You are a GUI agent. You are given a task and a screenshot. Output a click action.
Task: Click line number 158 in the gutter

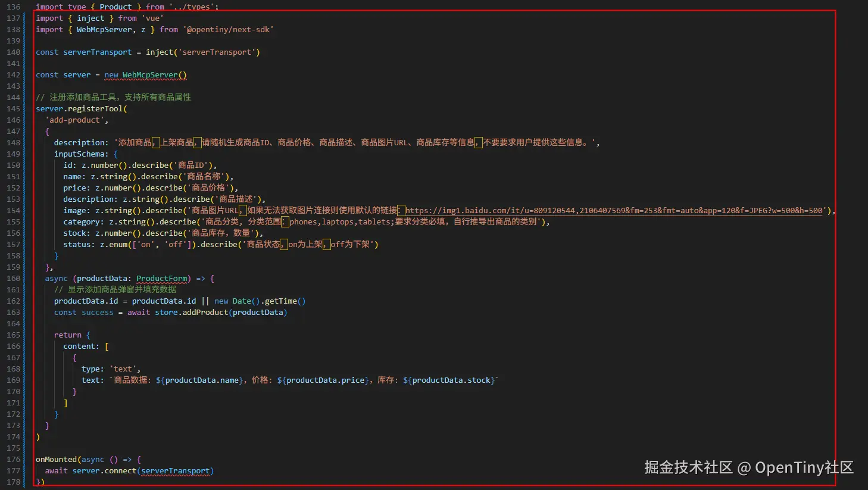click(x=13, y=256)
